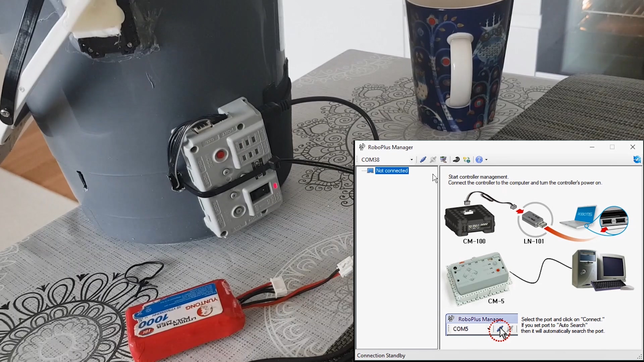This screenshot has height=362, width=644.
Task: Click the RoboPlus Manager title bar icon
Action: (362, 147)
